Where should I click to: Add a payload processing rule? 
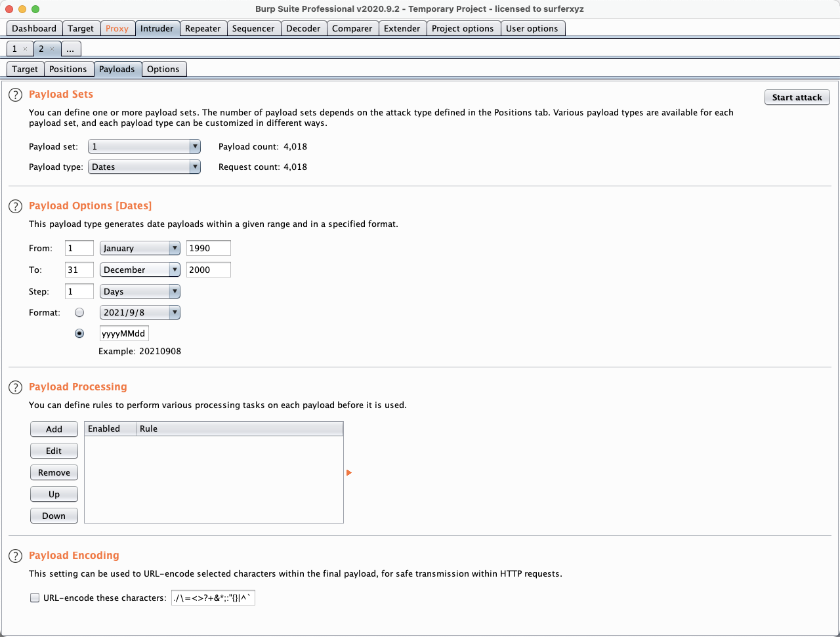click(x=54, y=429)
